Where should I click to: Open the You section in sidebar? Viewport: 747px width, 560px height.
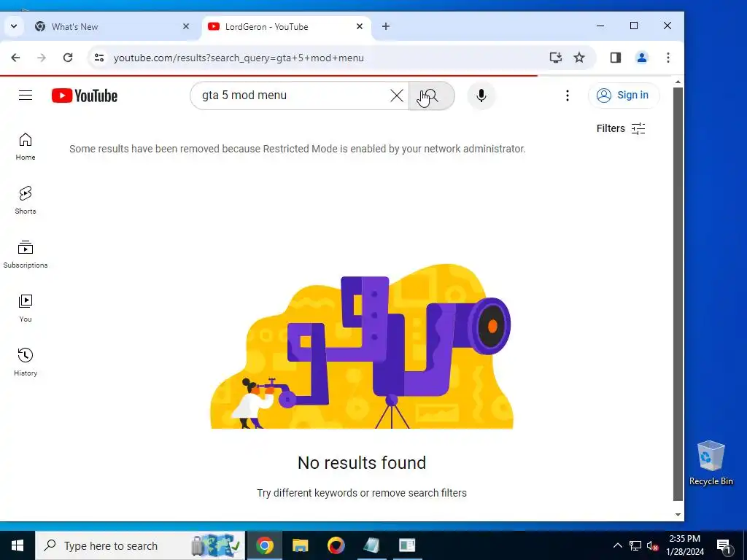click(x=26, y=308)
